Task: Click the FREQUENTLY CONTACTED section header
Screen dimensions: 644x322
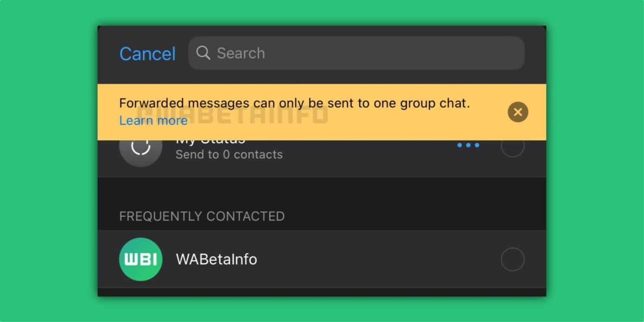Action: 202,216
